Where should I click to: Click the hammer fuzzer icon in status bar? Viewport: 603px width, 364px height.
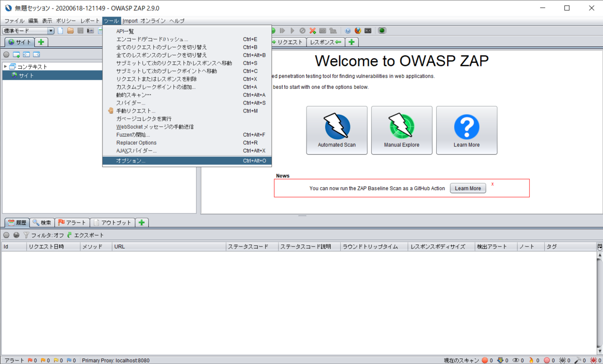click(x=577, y=360)
